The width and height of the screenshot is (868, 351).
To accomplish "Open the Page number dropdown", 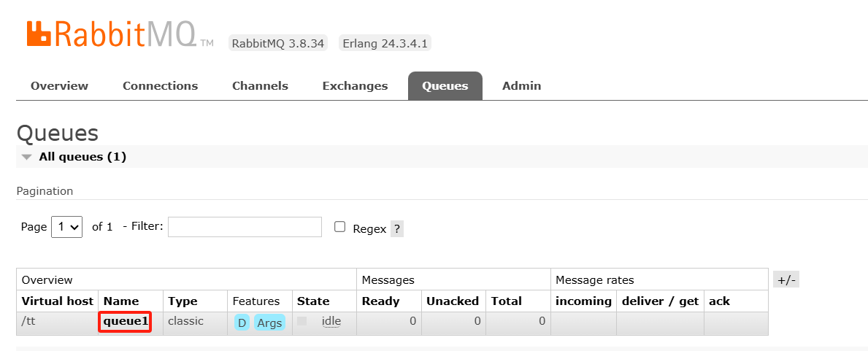I will (66, 227).
